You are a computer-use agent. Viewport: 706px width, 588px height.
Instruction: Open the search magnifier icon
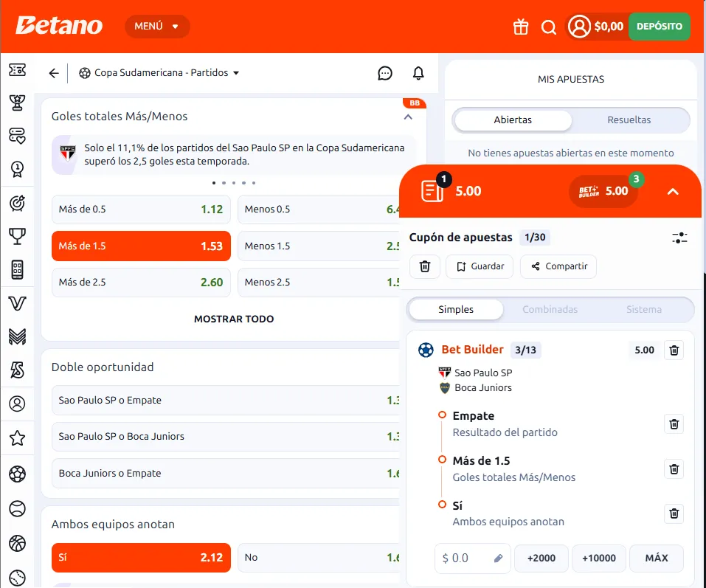click(x=548, y=27)
